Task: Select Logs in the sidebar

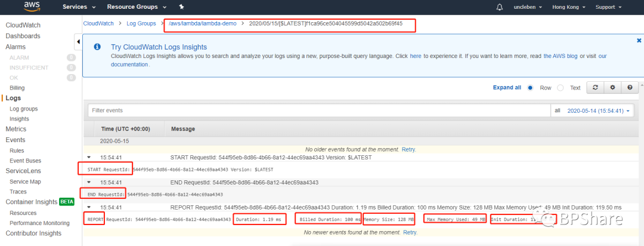Action: [x=13, y=99]
